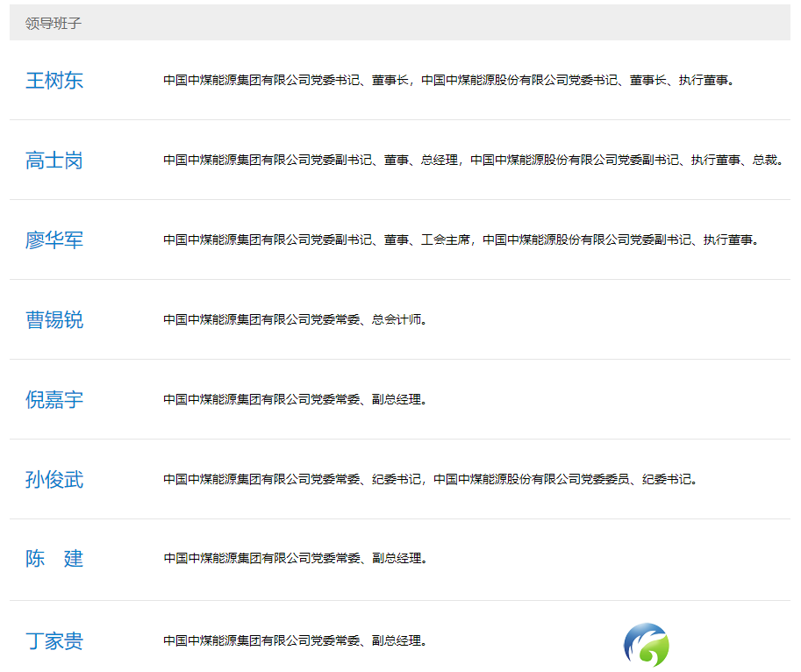Viewport: 801px width, 672px height.
Task: Select the 纪委书记 description for 孙俊武
Action: 431,480
